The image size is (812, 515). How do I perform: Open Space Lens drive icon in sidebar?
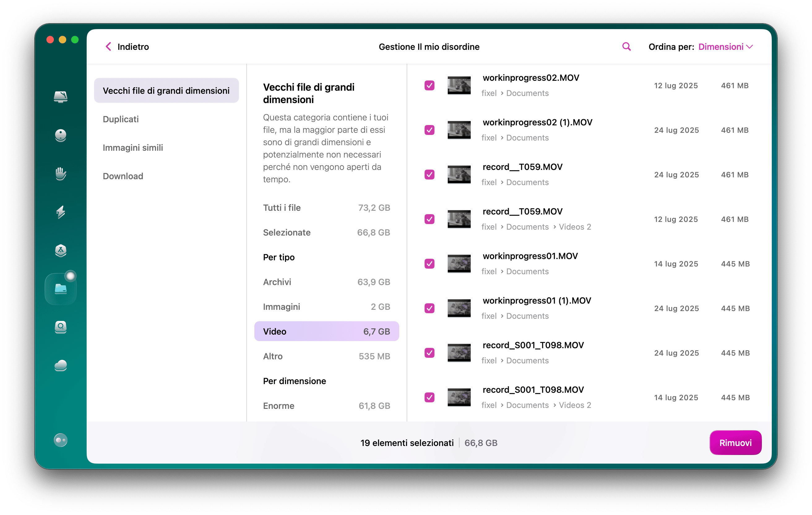point(61,327)
